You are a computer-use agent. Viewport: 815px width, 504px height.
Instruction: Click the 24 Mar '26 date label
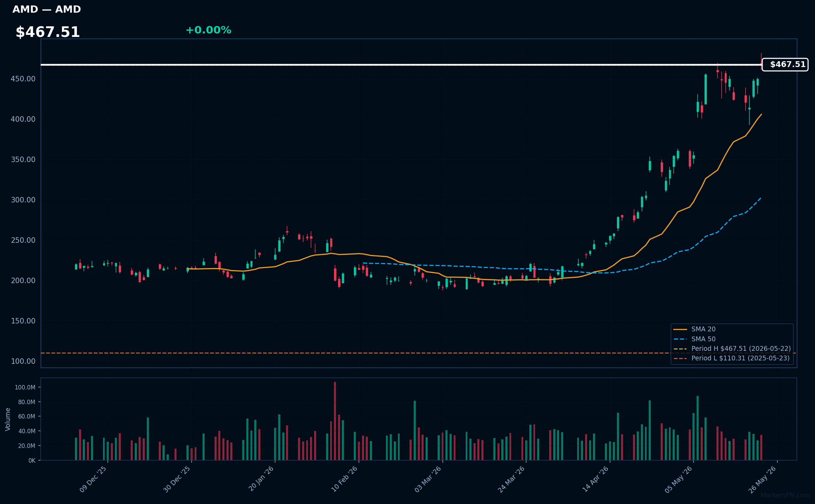(511, 479)
